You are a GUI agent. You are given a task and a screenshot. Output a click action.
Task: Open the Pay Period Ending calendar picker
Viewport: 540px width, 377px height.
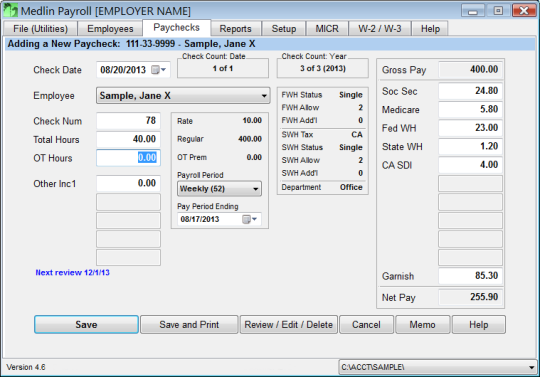coord(250,219)
